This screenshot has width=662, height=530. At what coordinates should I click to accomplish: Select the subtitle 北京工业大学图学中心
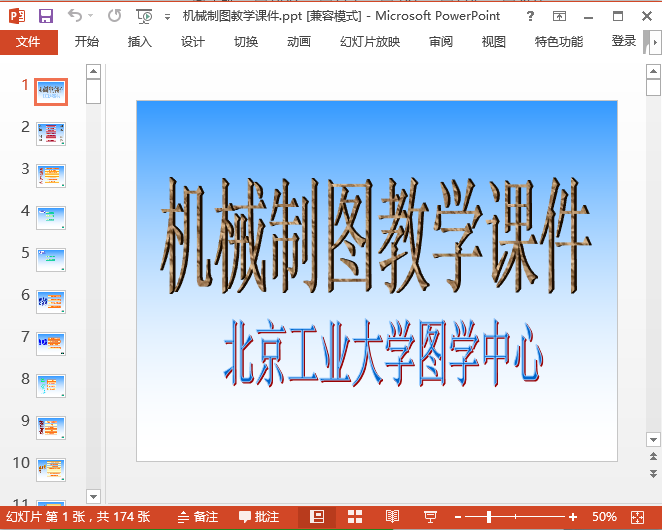tap(383, 353)
